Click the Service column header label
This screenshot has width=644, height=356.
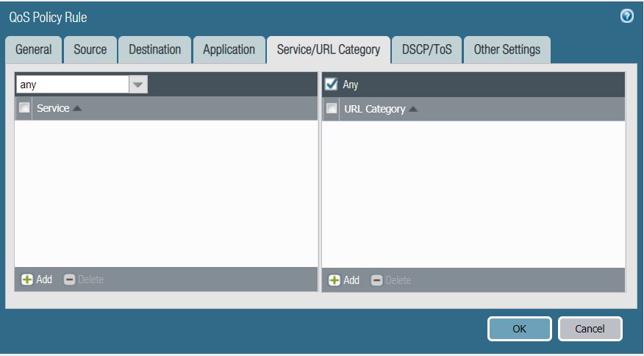(x=53, y=108)
